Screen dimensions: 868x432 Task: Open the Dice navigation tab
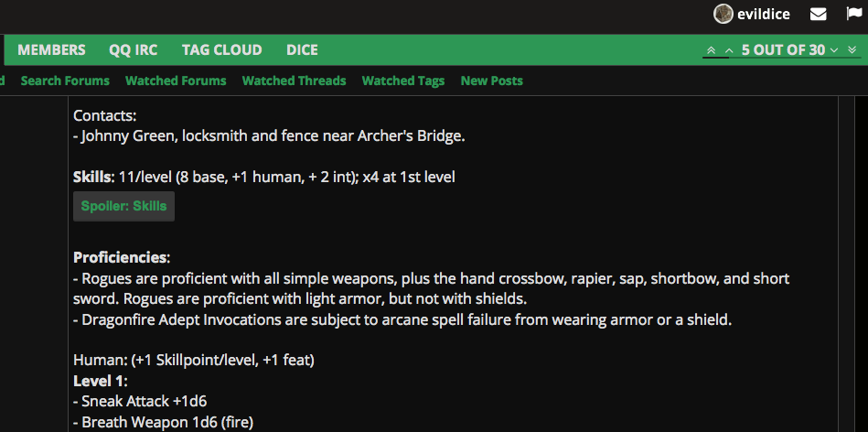coord(302,50)
